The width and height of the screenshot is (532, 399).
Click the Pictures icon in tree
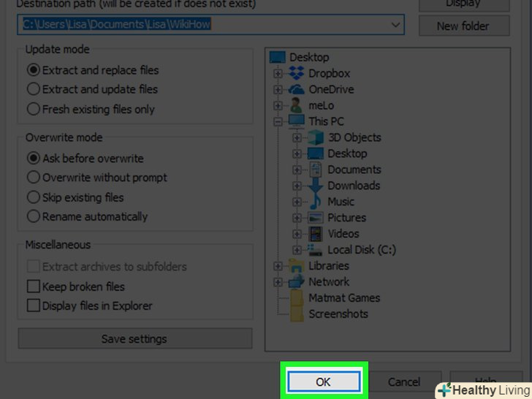point(315,218)
